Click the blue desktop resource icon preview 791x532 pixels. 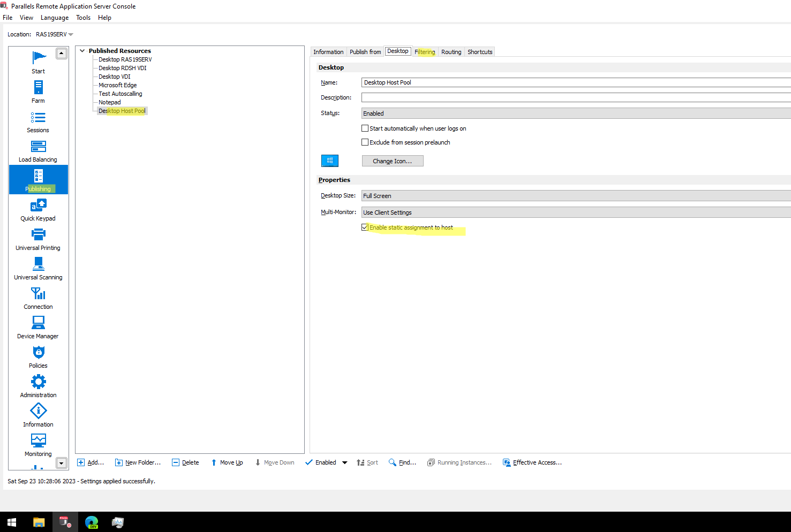click(x=330, y=161)
